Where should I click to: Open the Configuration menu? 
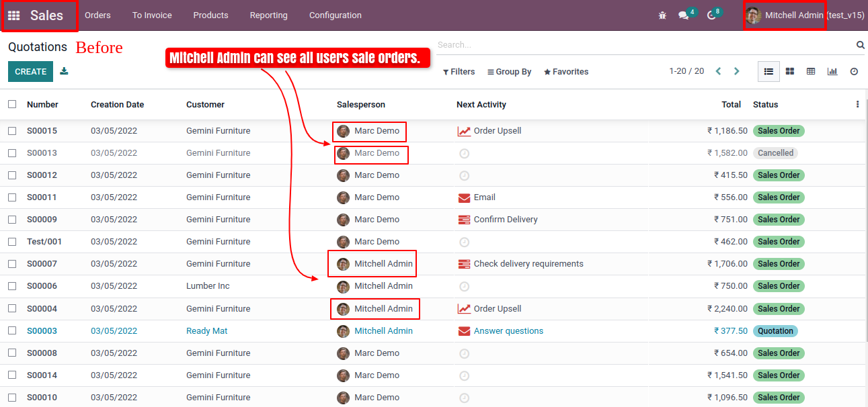pos(335,15)
